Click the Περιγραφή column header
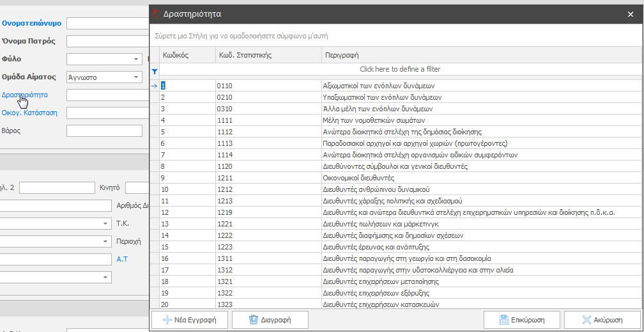 click(479, 55)
